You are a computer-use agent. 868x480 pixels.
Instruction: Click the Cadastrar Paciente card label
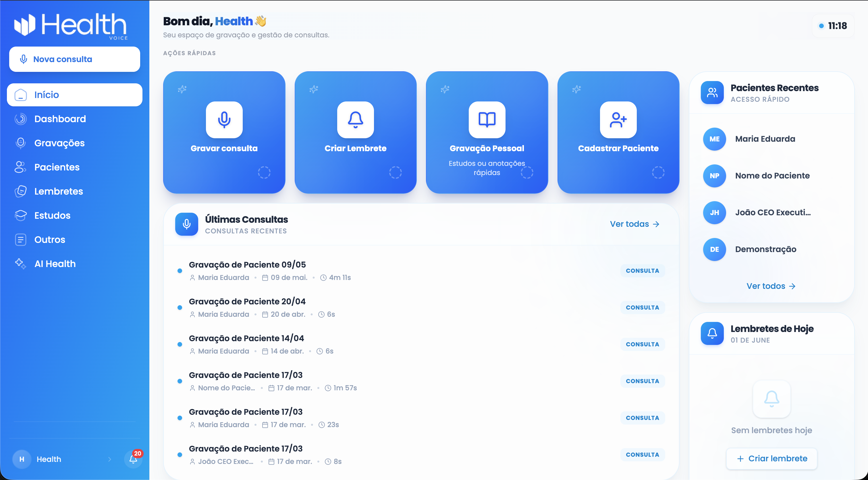(x=618, y=148)
